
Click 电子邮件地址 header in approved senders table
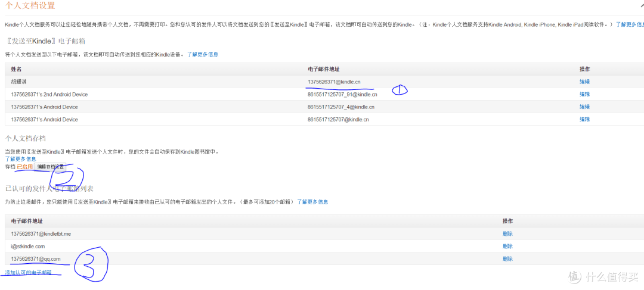26,221
